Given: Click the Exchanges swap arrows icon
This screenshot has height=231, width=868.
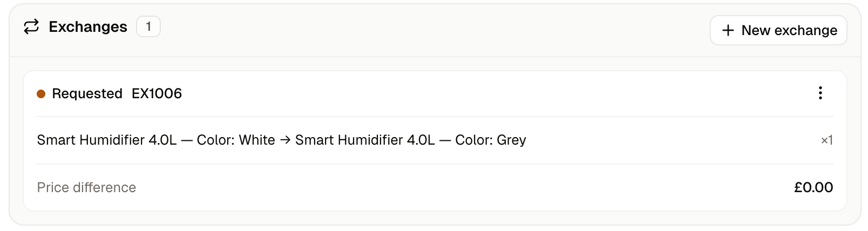Looking at the screenshot, I should [31, 26].
